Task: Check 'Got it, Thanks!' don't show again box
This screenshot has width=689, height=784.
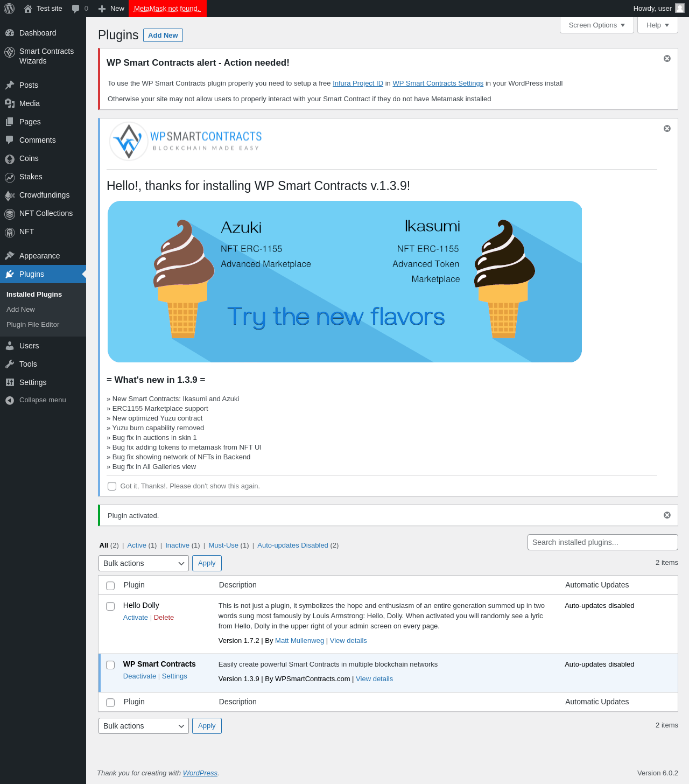Action: 112,486
